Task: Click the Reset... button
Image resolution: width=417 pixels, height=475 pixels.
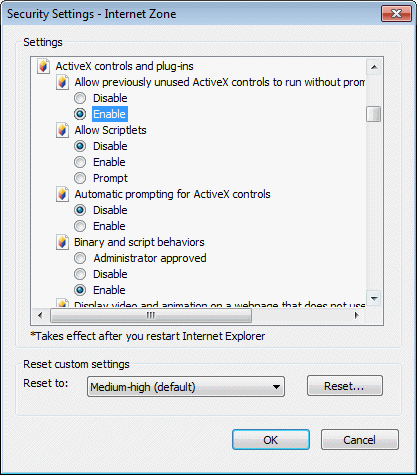Action: (345, 386)
